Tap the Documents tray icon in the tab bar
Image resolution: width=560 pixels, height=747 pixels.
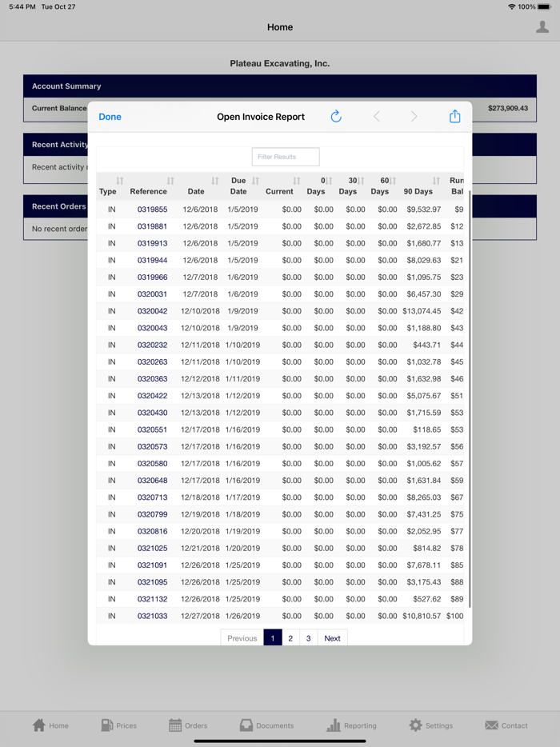(246, 725)
